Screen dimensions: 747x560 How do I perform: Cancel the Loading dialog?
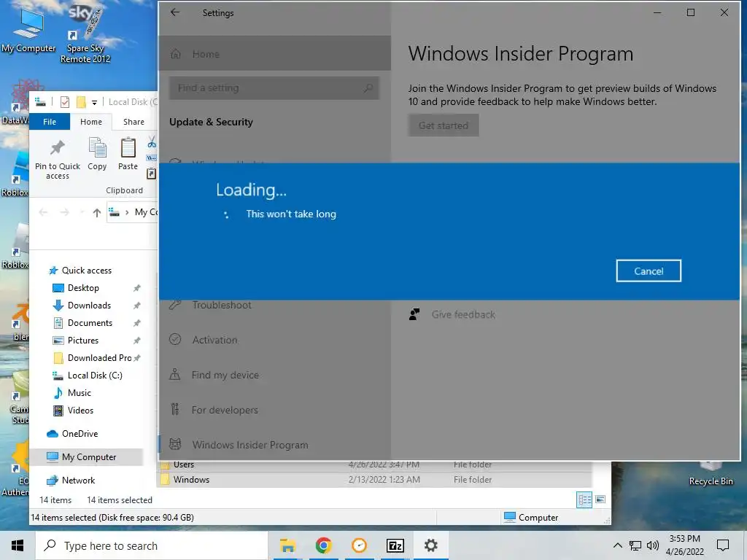649,271
